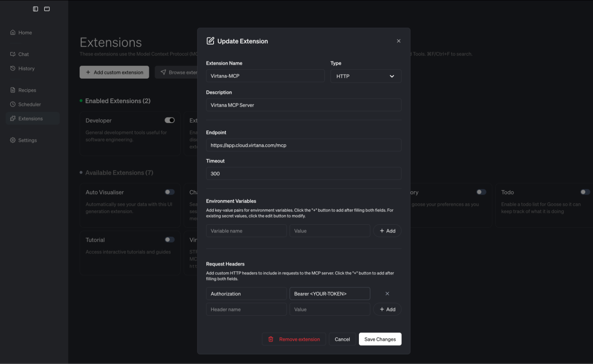Click into the Endpoint URL field

pos(303,145)
